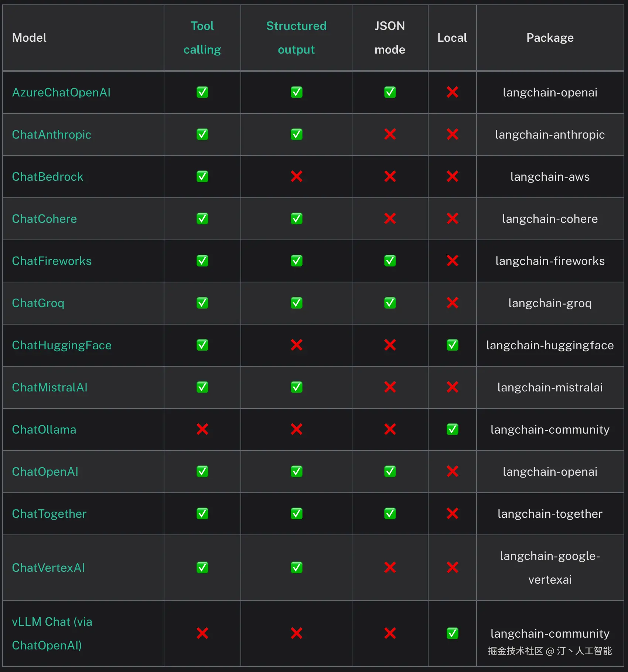Click the AzureChatOpenAI model link
The image size is (628, 672).
[61, 92]
